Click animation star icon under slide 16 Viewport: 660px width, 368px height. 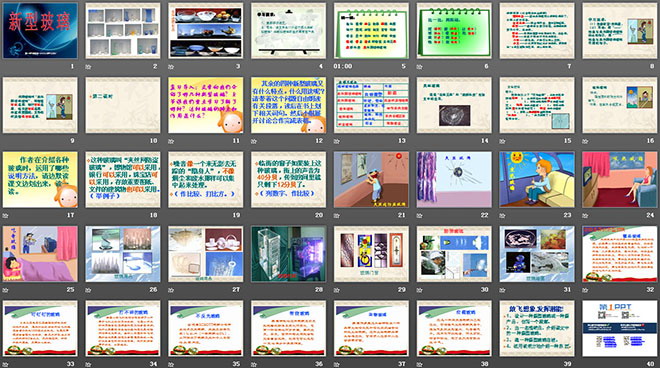click(x=585, y=141)
